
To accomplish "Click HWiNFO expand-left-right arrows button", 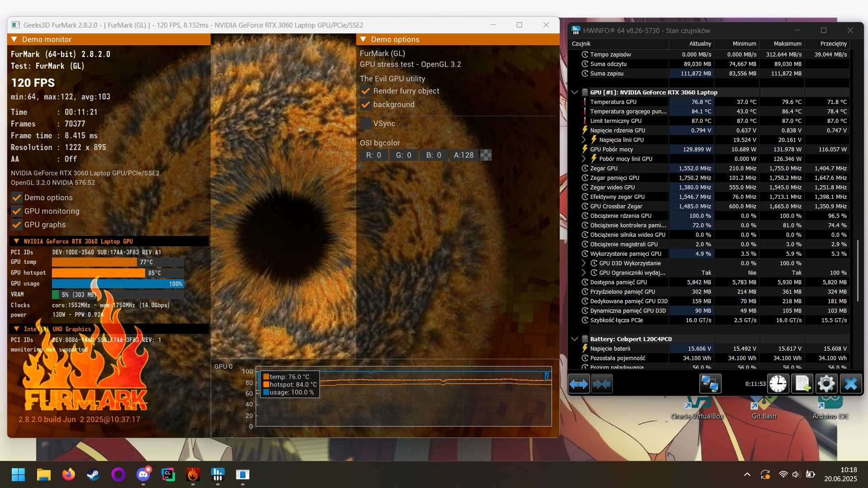I will pos(579,384).
